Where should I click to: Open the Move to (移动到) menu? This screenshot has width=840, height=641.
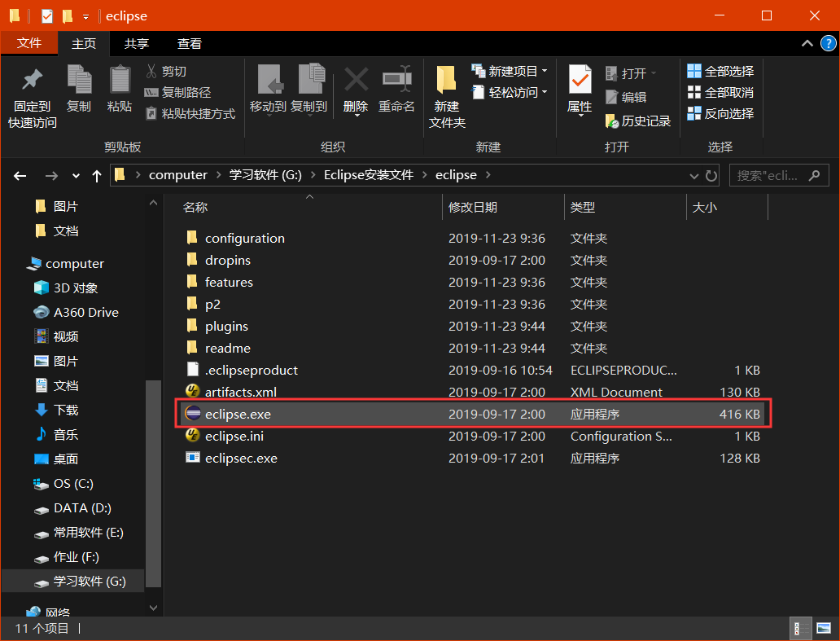coord(268,90)
